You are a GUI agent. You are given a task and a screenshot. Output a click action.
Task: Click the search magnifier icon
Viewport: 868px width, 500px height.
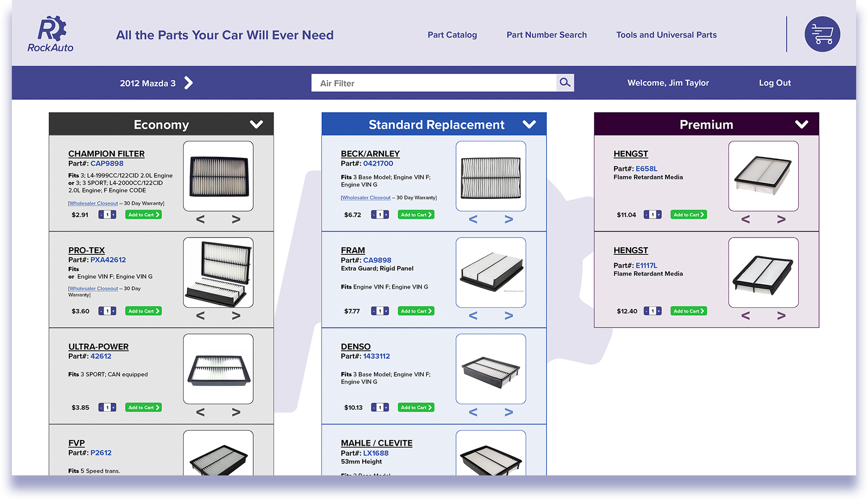tap(565, 83)
